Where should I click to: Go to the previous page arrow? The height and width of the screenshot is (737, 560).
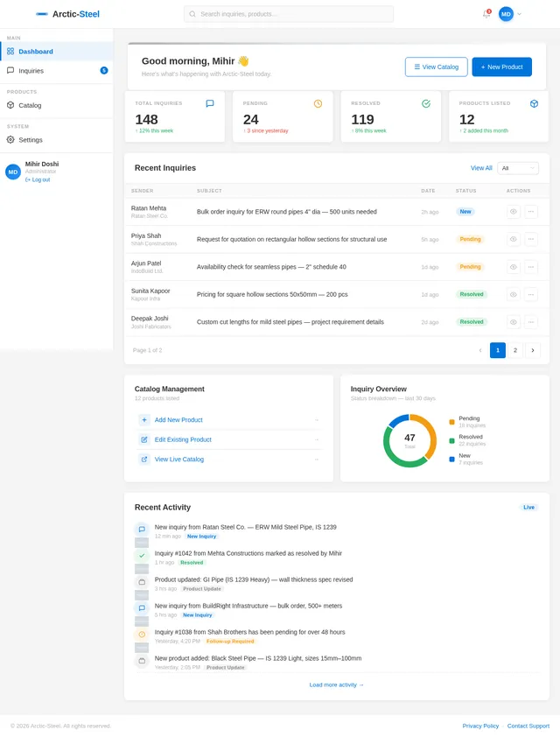coord(480,350)
